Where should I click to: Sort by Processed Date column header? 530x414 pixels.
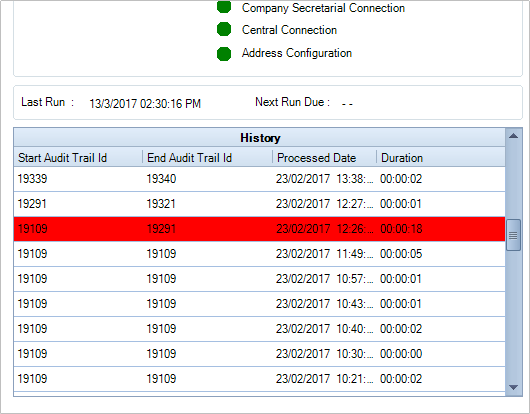(324, 157)
